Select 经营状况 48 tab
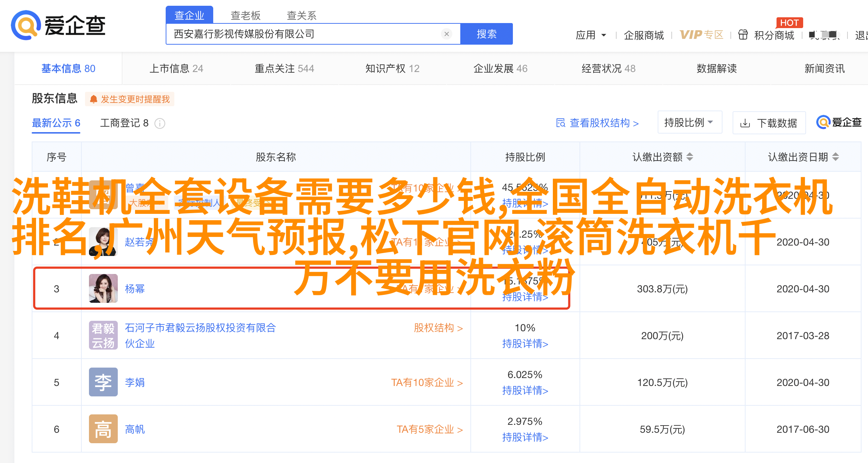868x463 pixels. pyautogui.click(x=609, y=68)
